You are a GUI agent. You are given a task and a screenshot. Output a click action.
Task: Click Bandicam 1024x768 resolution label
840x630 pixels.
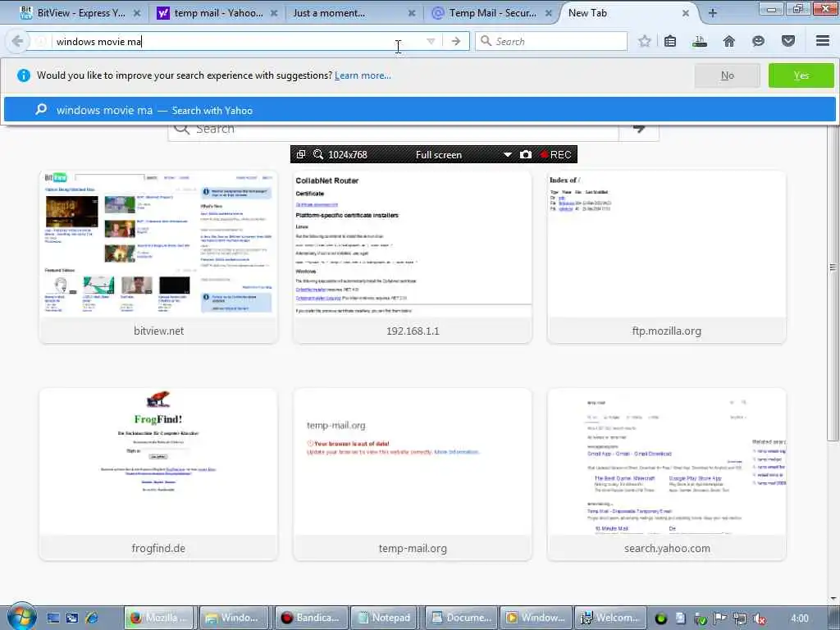[348, 155]
